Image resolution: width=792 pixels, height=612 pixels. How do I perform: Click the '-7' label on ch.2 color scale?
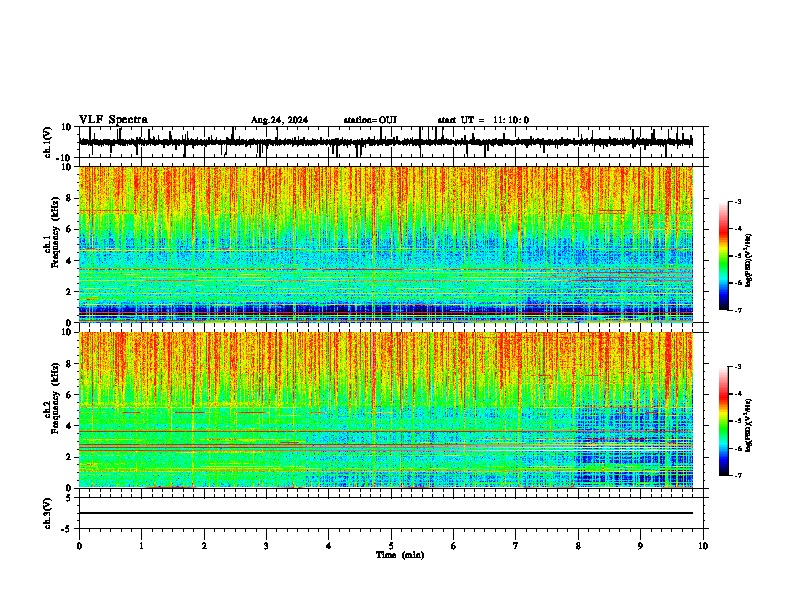[x=737, y=476]
